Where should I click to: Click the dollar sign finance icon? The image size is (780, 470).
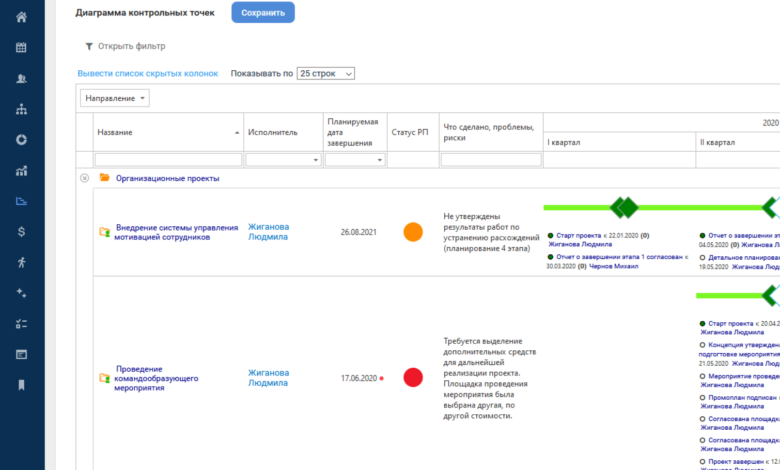point(21,231)
